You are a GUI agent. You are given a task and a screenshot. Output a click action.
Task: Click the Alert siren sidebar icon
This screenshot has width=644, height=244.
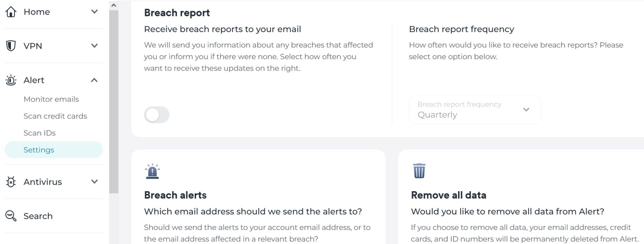(11, 80)
